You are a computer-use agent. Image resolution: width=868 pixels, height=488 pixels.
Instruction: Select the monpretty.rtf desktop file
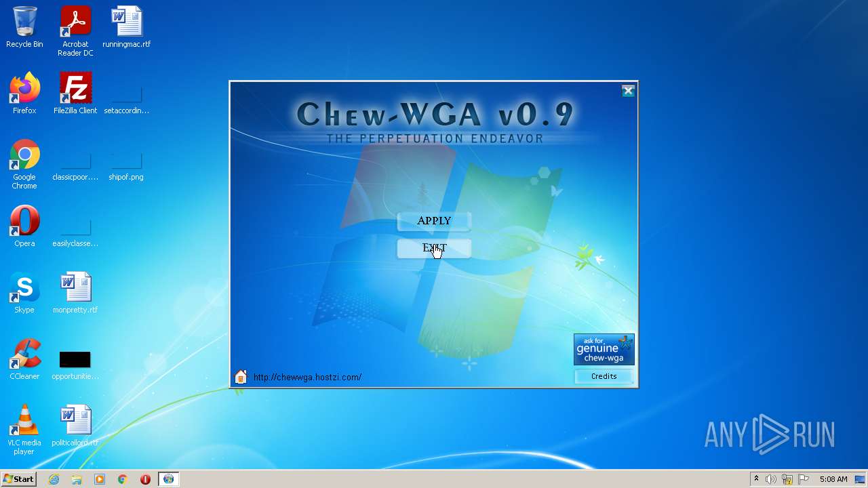(x=75, y=293)
